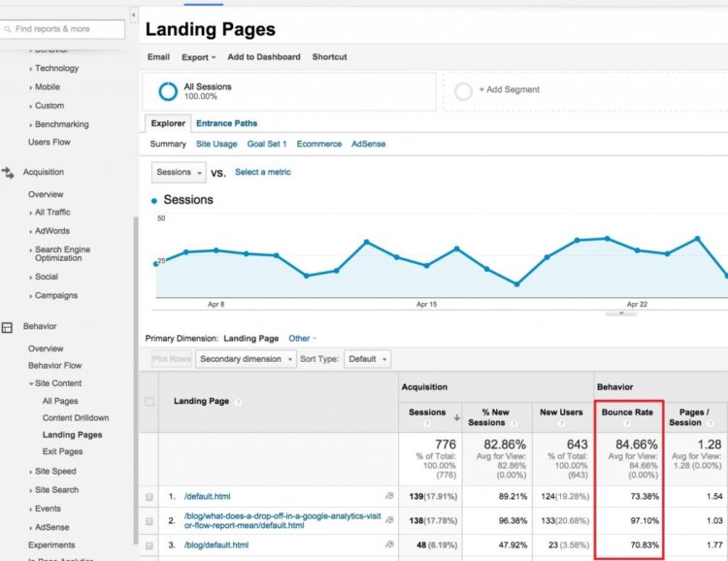Click the Acquisition section icon in sidebar
The height and width of the screenshot is (561, 728).
(x=8, y=173)
